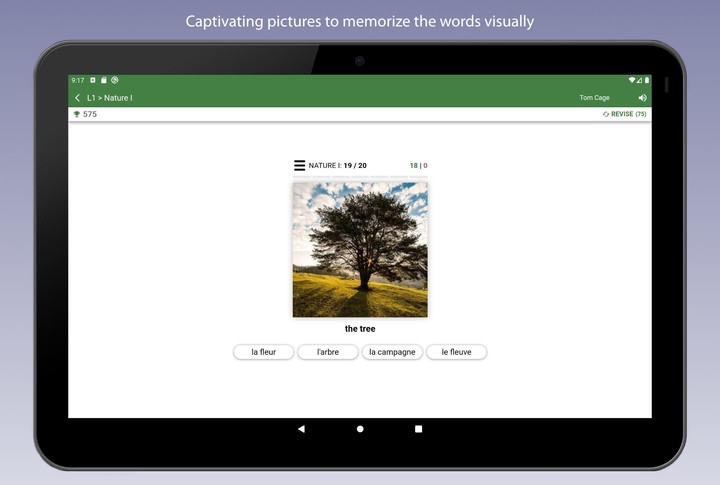Choose the answer "la fleur"
The height and width of the screenshot is (485, 720).
(x=263, y=352)
